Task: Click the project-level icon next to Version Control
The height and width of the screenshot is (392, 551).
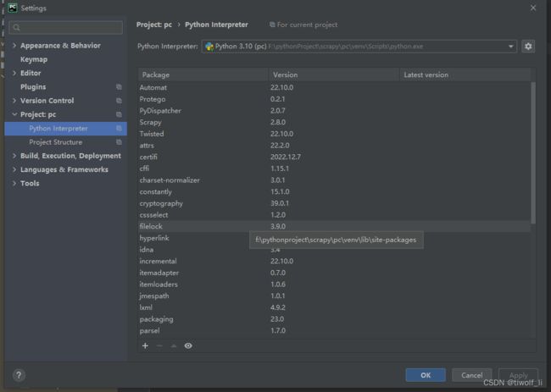Action: 119,101
